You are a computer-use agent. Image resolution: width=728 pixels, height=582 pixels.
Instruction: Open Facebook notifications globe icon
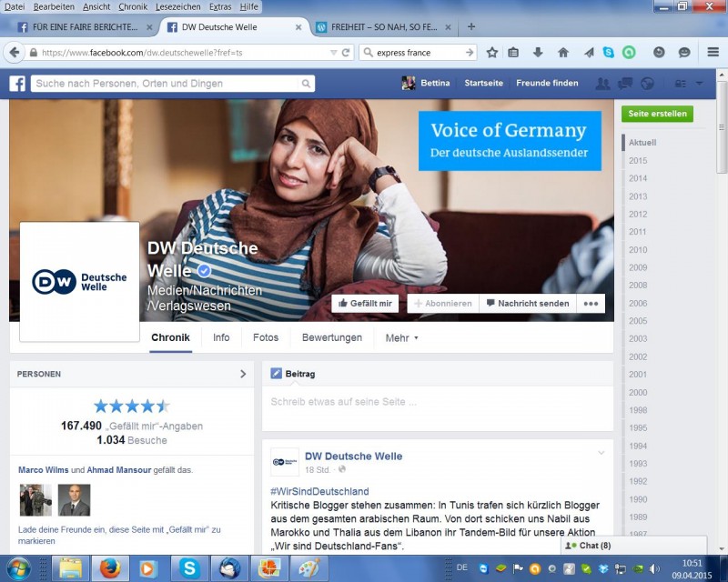coord(647,84)
